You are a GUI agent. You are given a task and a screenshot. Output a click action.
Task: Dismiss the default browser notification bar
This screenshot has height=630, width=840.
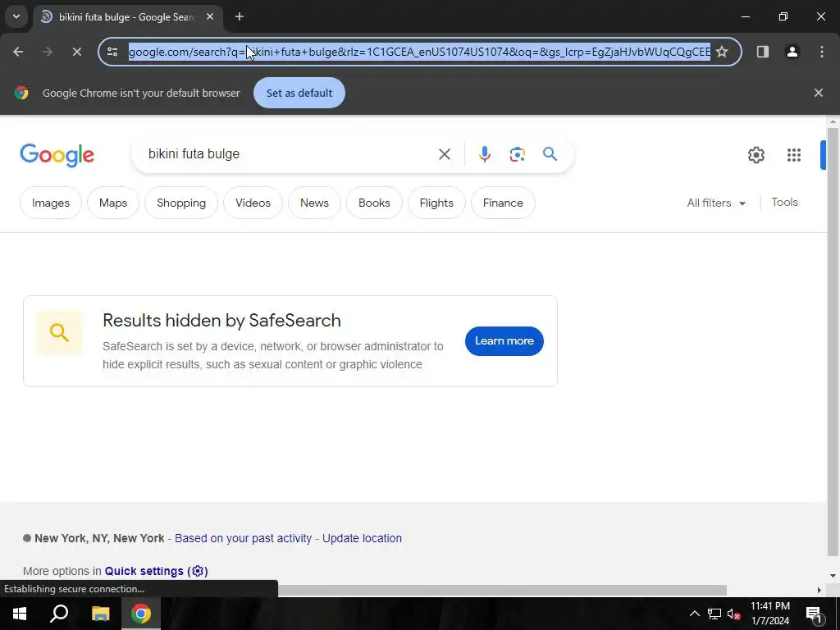pyautogui.click(x=818, y=93)
